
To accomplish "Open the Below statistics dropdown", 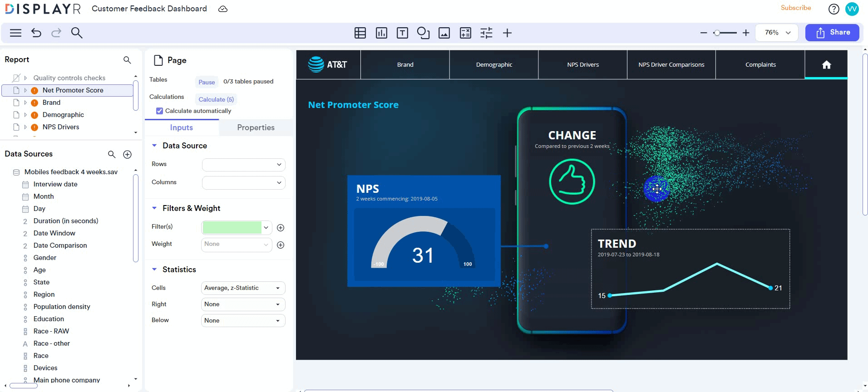I will point(243,321).
